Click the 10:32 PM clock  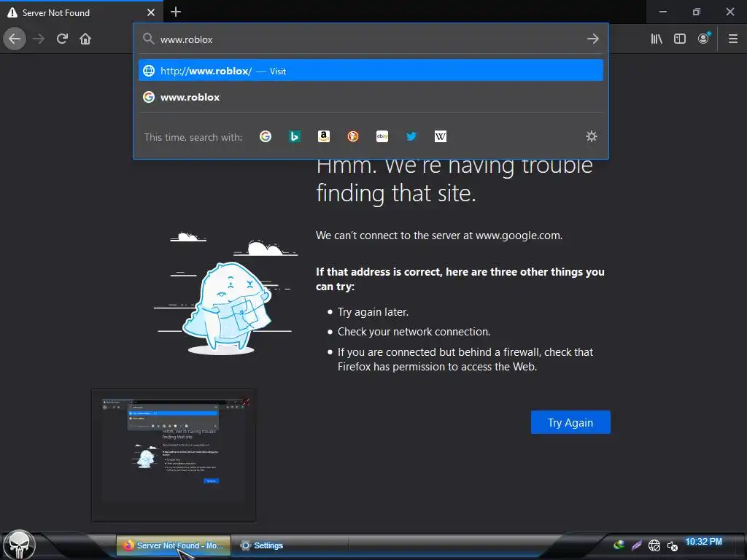[703, 542]
